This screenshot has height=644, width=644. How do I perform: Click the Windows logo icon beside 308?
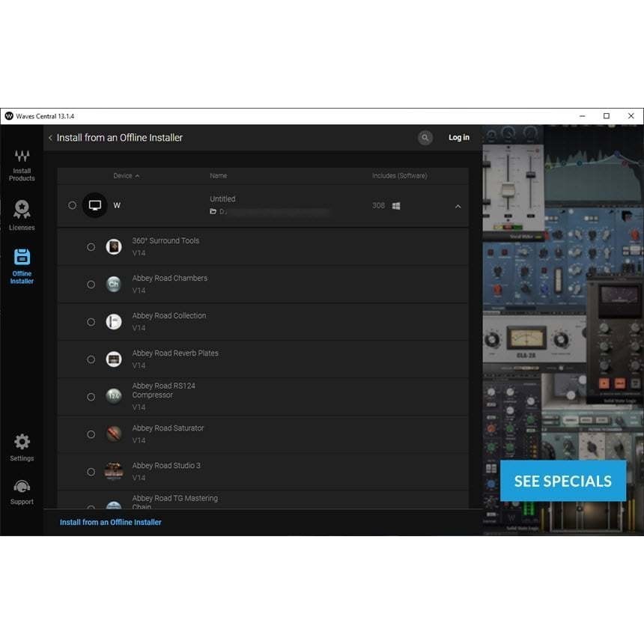pyautogui.click(x=396, y=206)
